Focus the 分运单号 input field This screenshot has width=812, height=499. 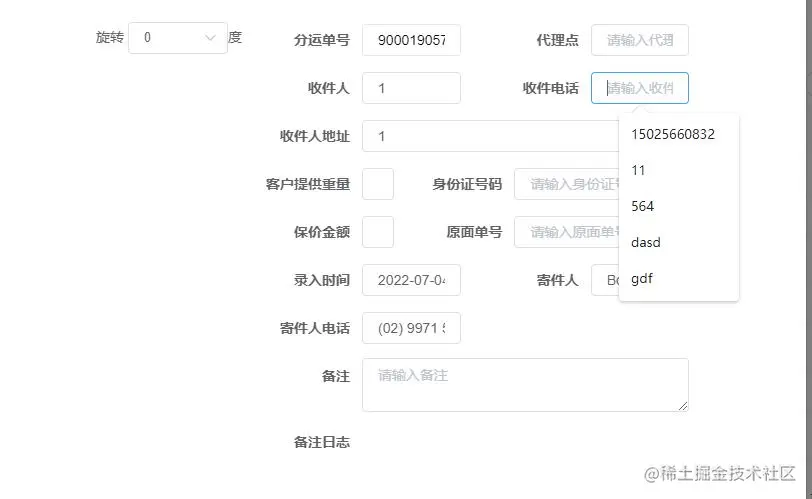(x=411, y=40)
